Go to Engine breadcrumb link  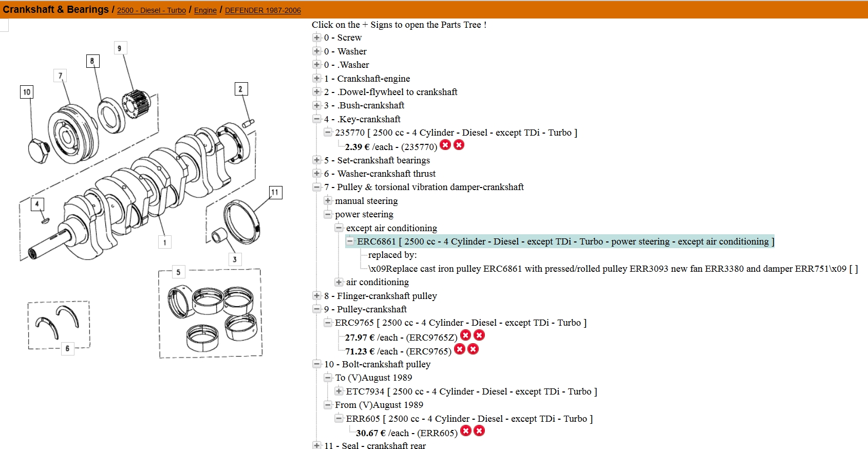(x=205, y=10)
